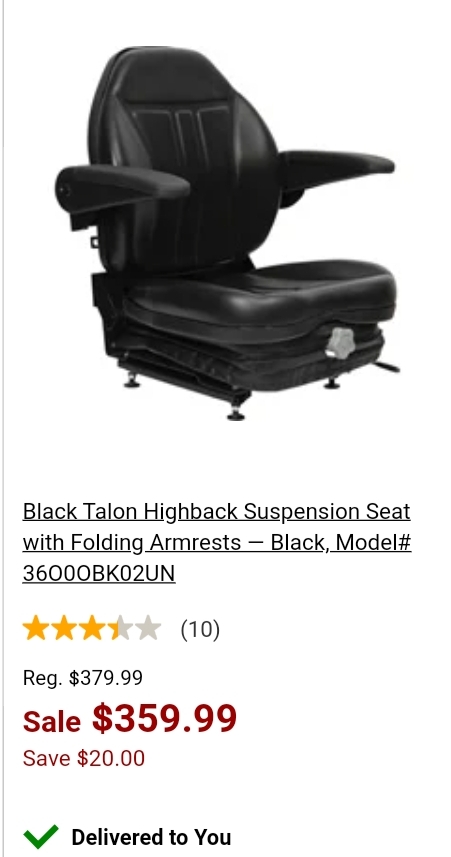Click the gray fifth rating star
451x857 pixels.
(x=148, y=629)
